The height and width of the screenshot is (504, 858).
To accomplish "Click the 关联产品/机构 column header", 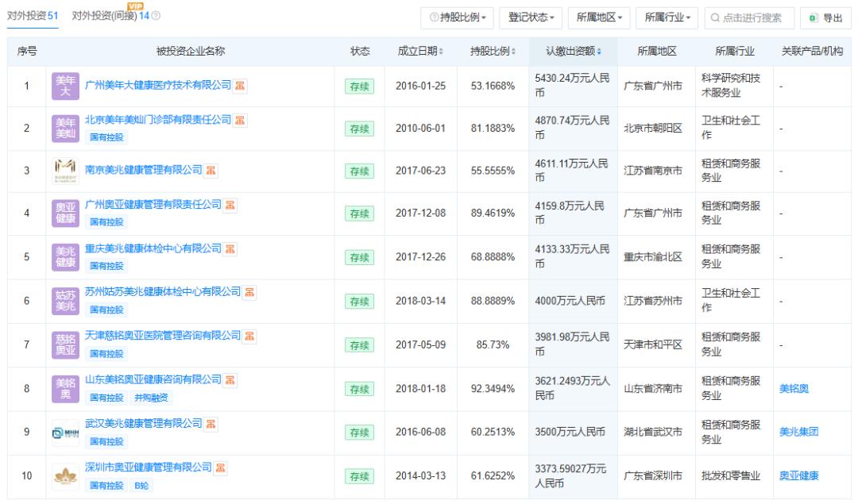I will pyautogui.click(x=812, y=52).
